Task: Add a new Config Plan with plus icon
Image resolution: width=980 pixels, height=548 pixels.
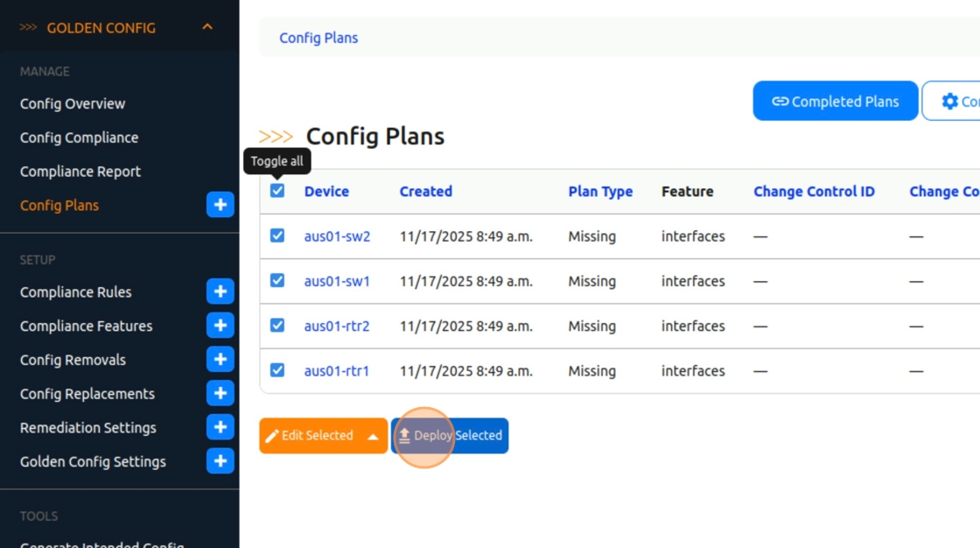Action: coord(220,205)
